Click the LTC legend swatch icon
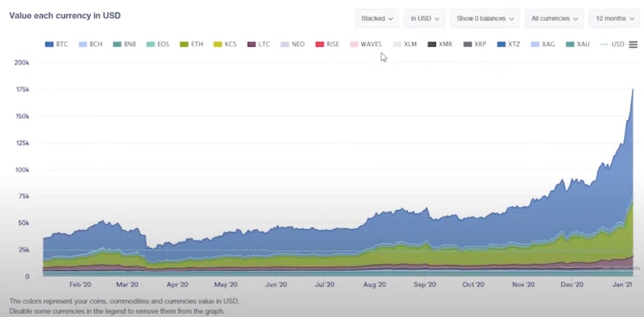 click(252, 44)
